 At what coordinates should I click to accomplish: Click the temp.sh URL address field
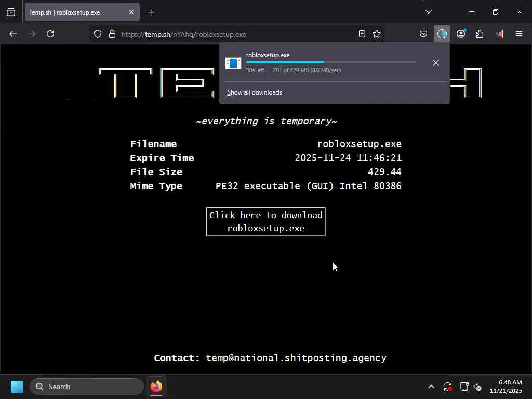(237, 34)
